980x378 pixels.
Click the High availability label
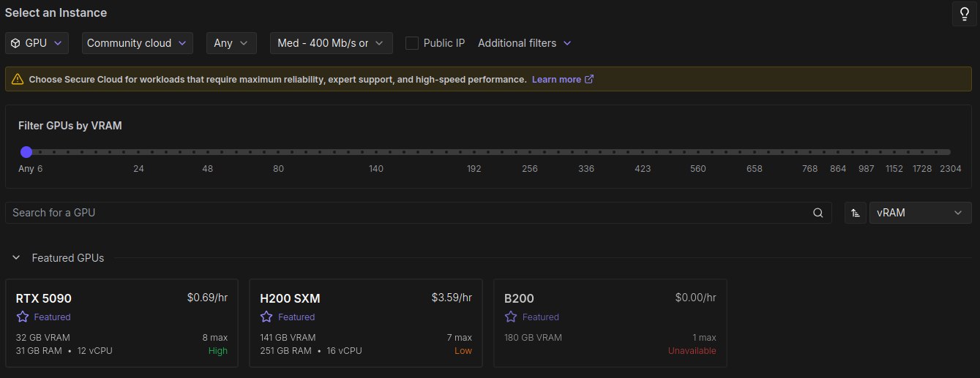(217, 351)
